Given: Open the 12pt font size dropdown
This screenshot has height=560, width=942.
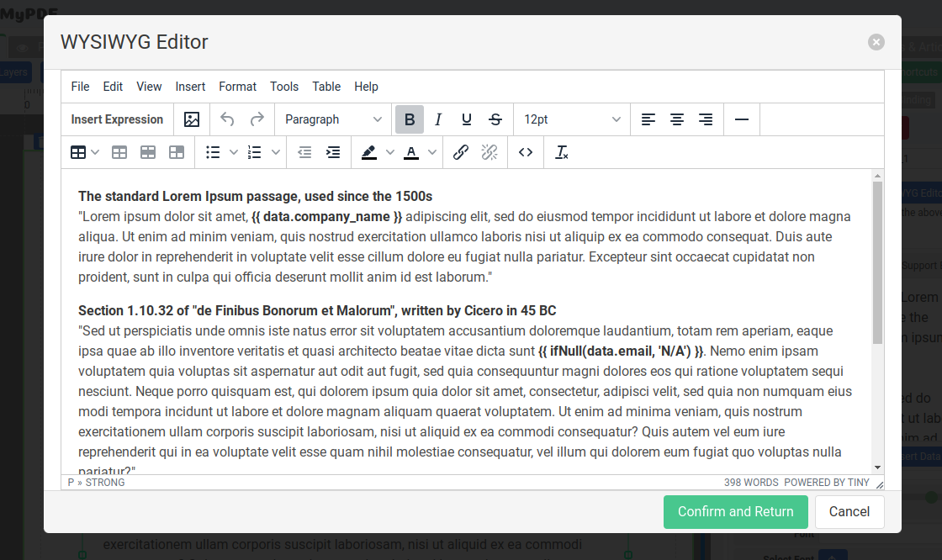Looking at the screenshot, I should 572,119.
